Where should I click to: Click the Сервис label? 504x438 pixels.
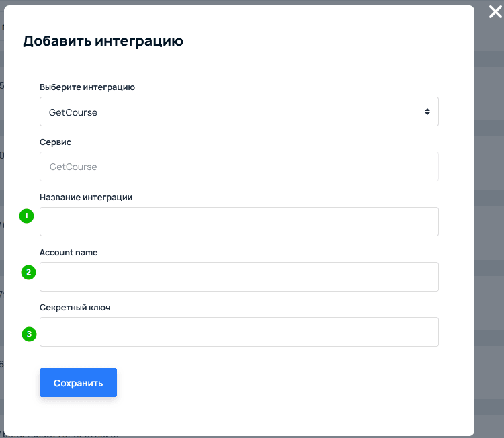click(x=55, y=142)
